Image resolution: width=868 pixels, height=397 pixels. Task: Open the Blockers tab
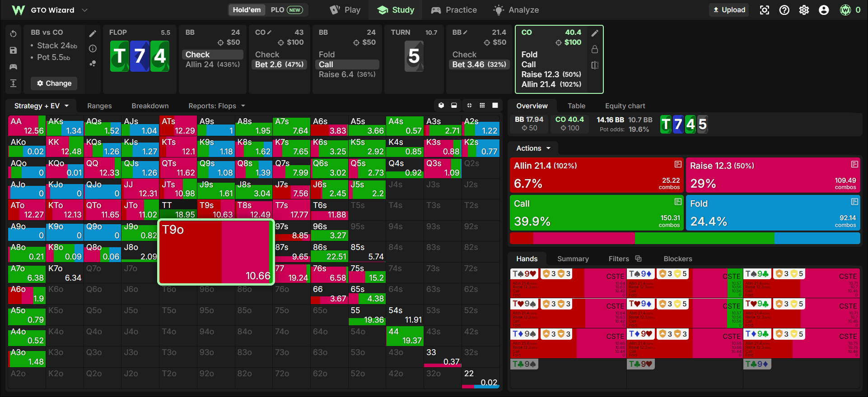tap(677, 259)
